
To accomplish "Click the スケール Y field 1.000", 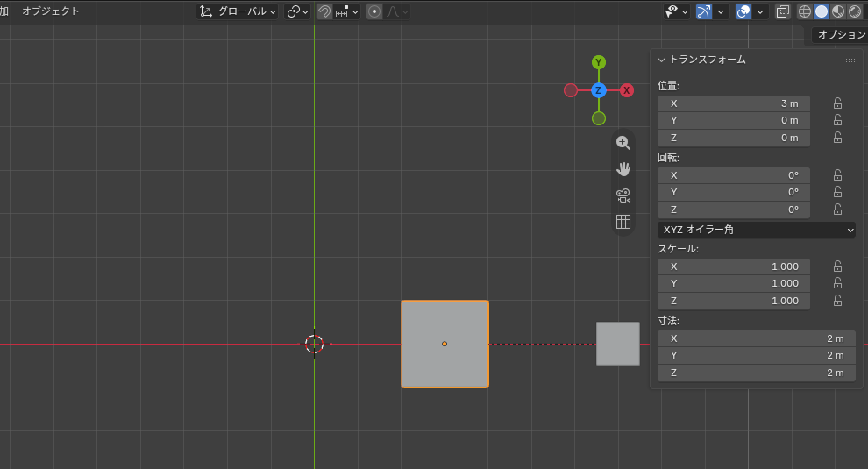I will coord(734,283).
